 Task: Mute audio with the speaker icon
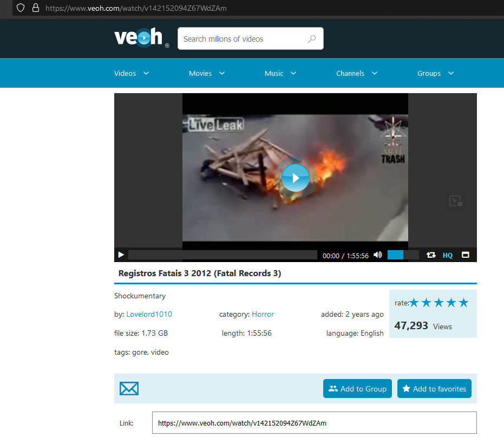378,255
